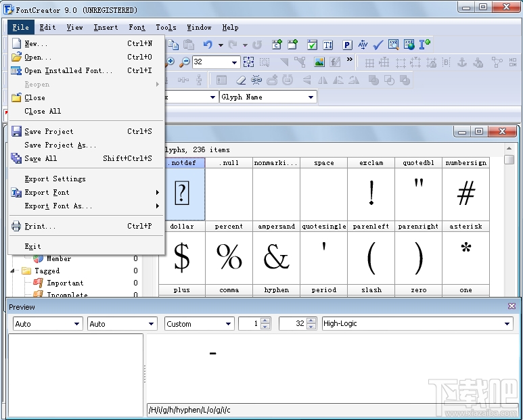Click the eraser toolbar icon

[241, 80]
